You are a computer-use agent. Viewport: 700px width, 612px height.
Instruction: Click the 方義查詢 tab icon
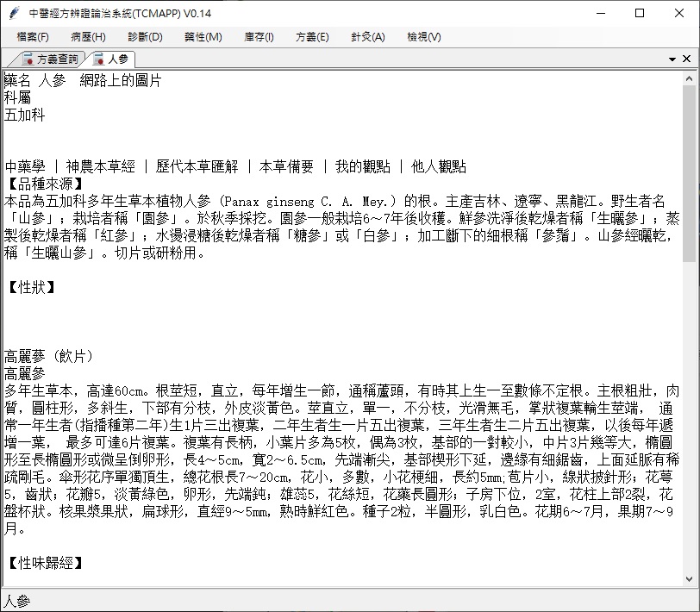tap(27, 59)
